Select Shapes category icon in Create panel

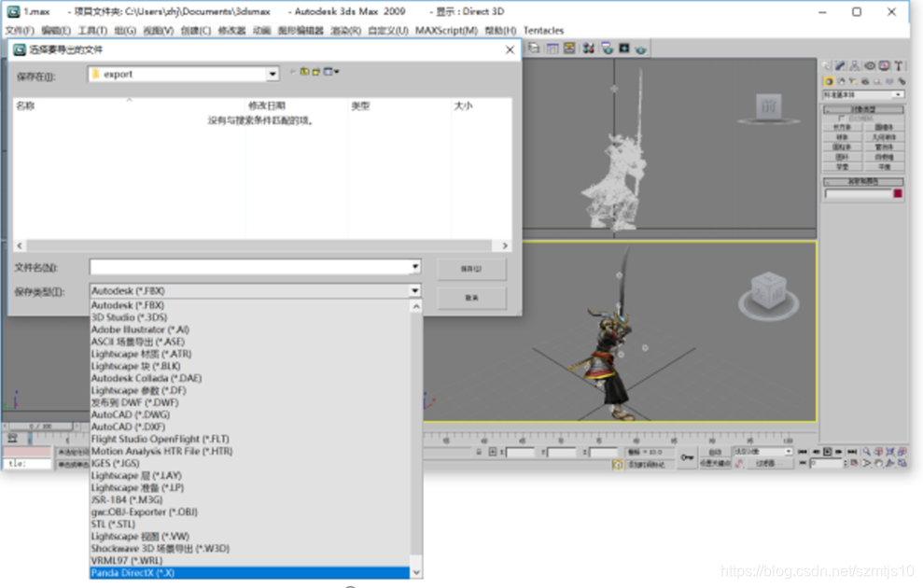(x=841, y=81)
